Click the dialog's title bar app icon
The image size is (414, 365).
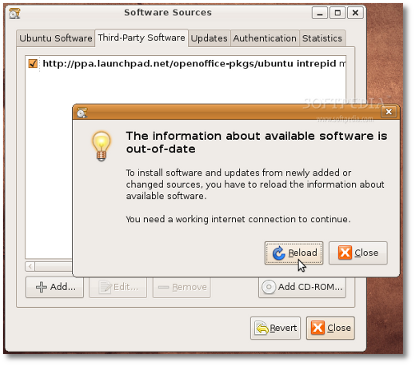tap(82, 113)
